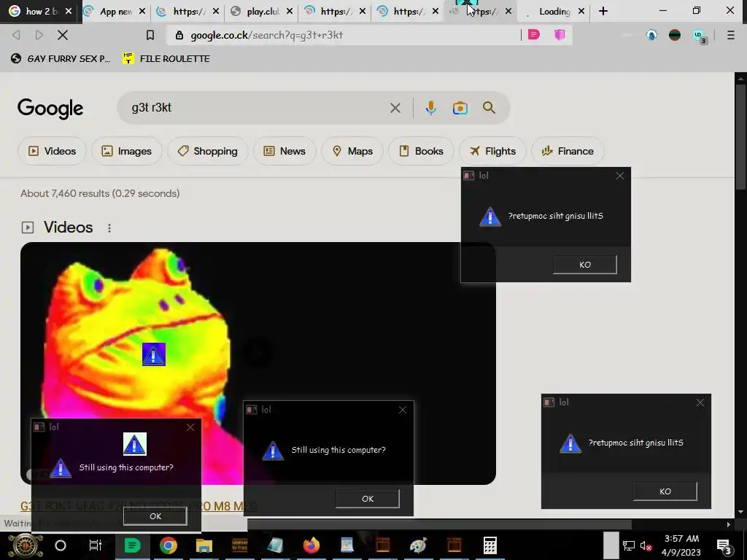Screen dimensions: 747x560
Task: Open the Start menu gauge icon
Action: pos(26,545)
